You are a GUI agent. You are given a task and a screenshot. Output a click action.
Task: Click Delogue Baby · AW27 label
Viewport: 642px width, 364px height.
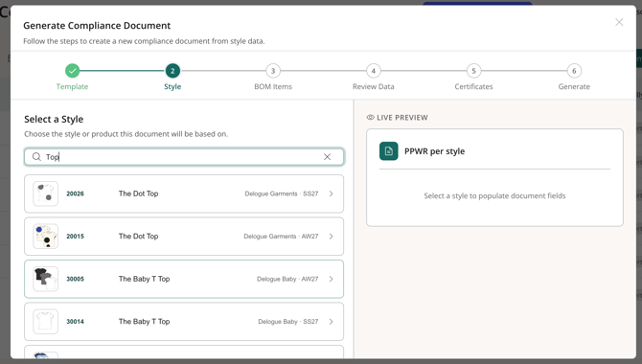[x=287, y=279]
